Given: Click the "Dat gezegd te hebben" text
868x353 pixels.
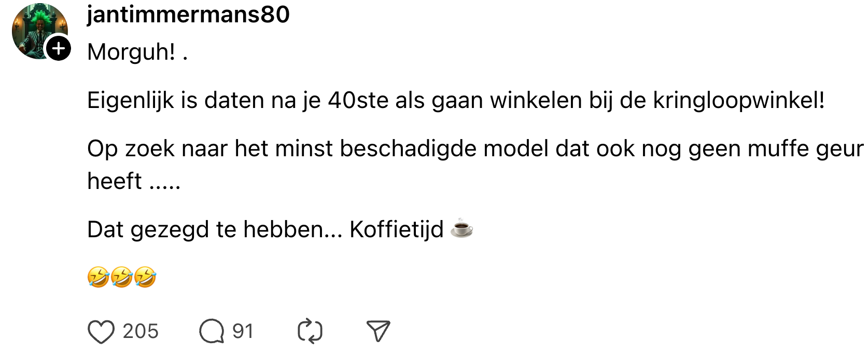Looking at the screenshot, I should [215, 229].
